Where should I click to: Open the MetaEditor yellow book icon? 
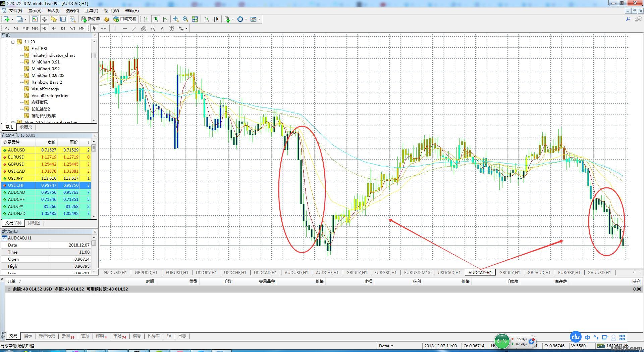point(106,19)
